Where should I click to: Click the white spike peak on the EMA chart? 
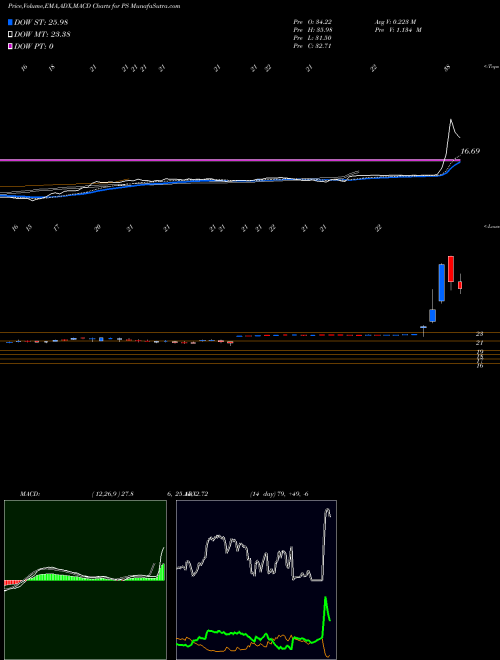click(x=451, y=121)
